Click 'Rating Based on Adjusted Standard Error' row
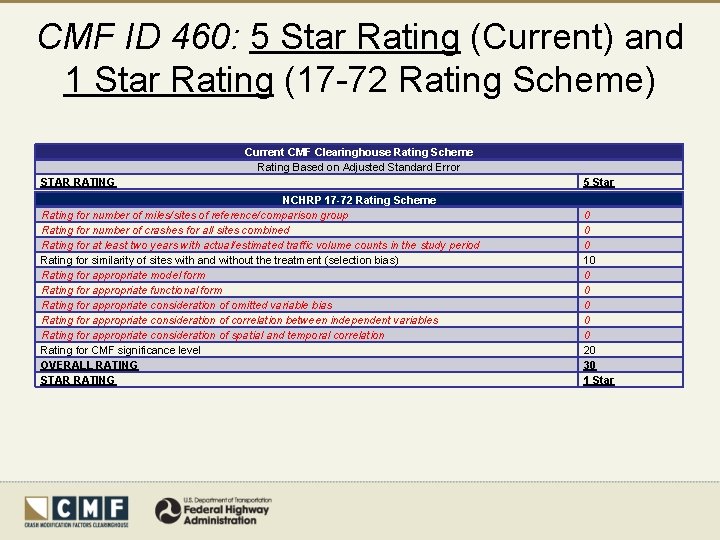The image size is (720, 540). [359, 167]
